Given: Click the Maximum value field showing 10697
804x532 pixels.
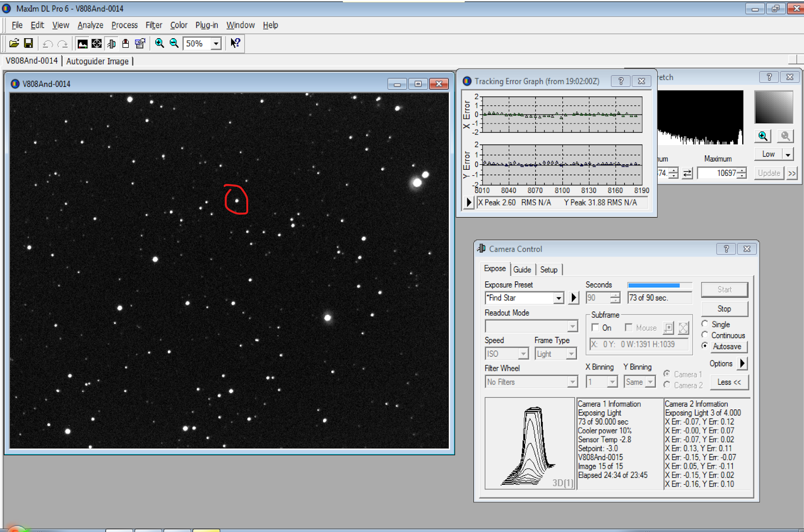Looking at the screenshot, I should [718, 173].
